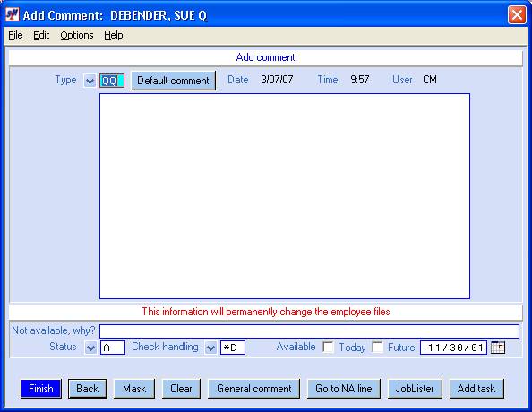Open the calendar picker next to Future date
This screenshot has width=532, height=412.
point(498,348)
